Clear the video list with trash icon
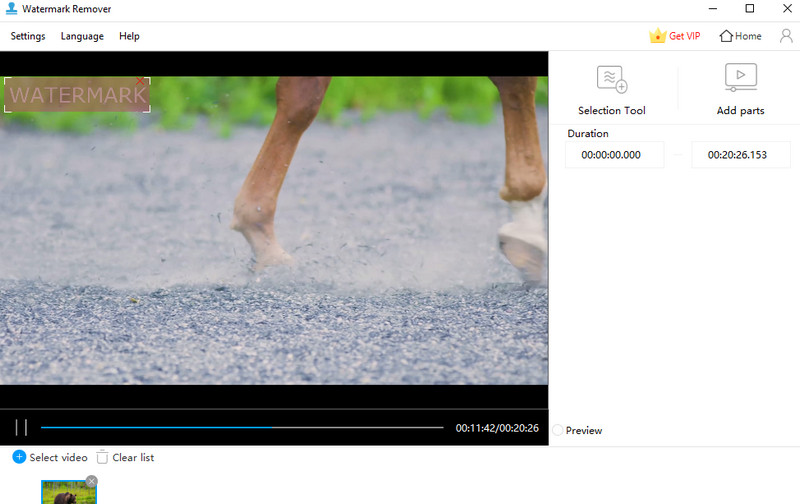The image size is (800, 504). pos(102,457)
